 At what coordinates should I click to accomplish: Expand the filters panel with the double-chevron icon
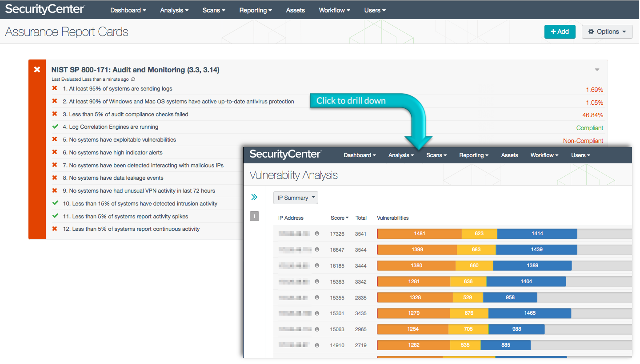(254, 197)
